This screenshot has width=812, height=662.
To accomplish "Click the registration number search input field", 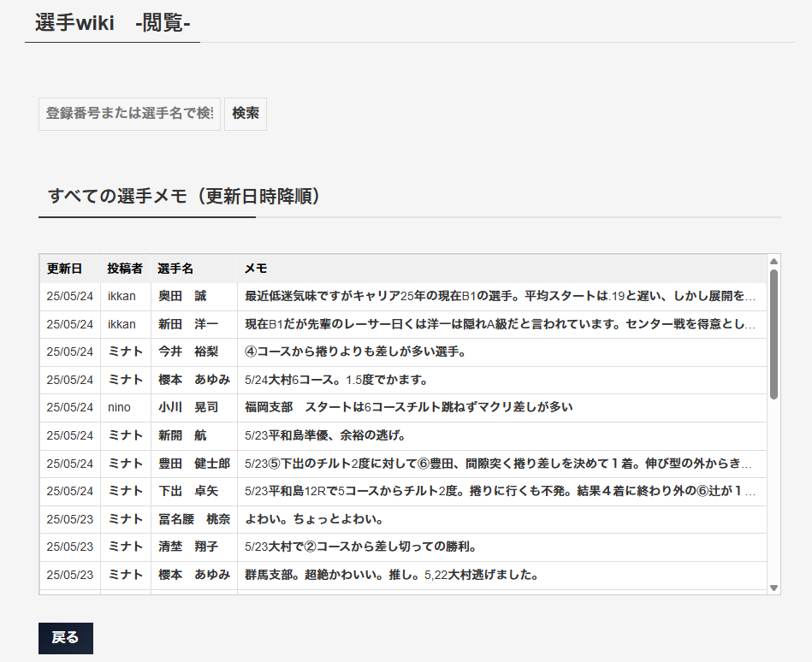I will [x=129, y=114].
